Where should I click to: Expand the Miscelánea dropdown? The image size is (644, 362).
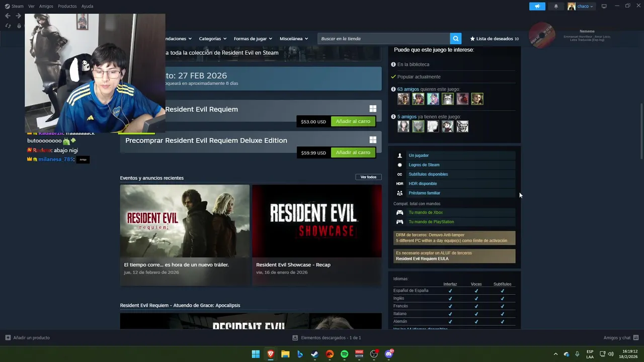tap(294, 39)
